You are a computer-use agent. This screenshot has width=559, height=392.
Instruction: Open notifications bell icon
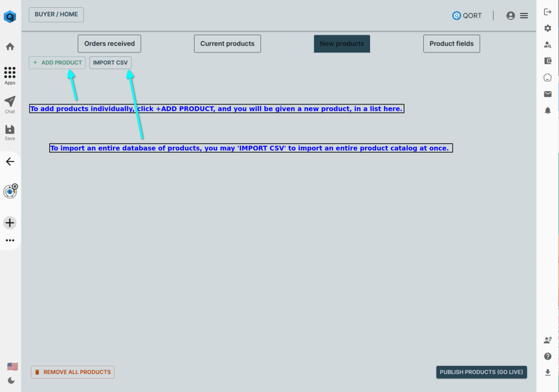click(x=548, y=111)
